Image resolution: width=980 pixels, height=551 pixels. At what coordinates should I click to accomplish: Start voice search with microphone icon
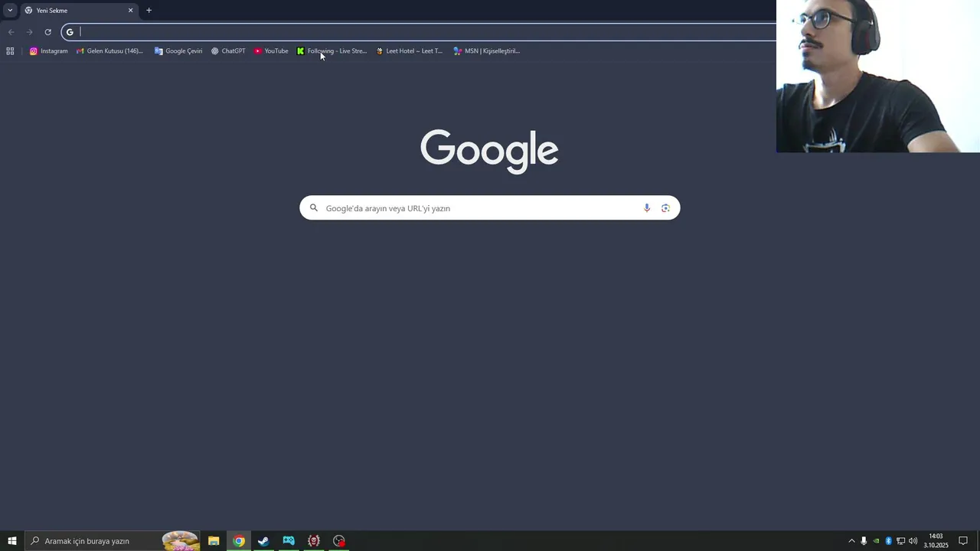click(x=647, y=208)
